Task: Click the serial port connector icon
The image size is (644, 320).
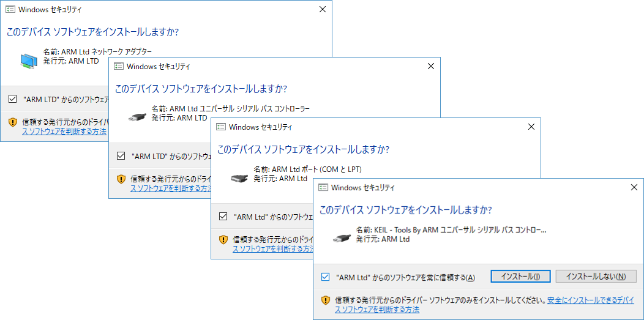Action: pos(240,177)
